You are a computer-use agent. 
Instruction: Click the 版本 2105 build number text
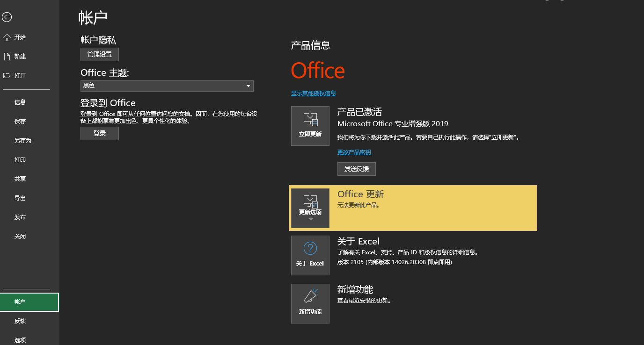tap(395, 262)
